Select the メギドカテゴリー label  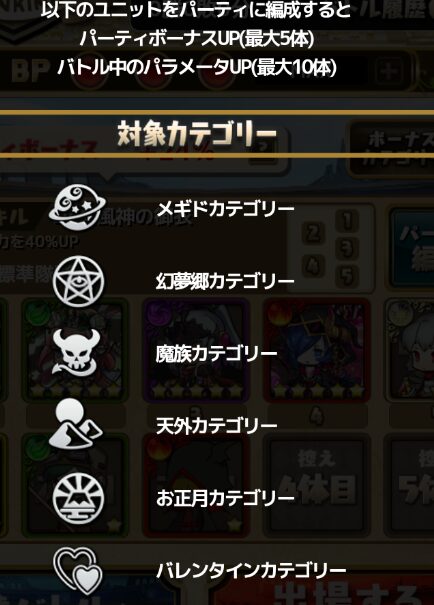click(x=226, y=209)
